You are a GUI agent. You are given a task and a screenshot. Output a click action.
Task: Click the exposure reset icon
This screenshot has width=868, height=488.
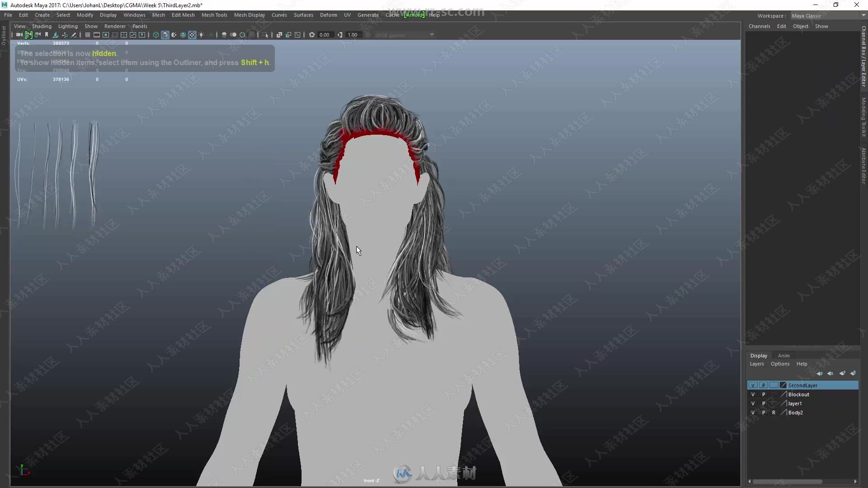coord(312,35)
